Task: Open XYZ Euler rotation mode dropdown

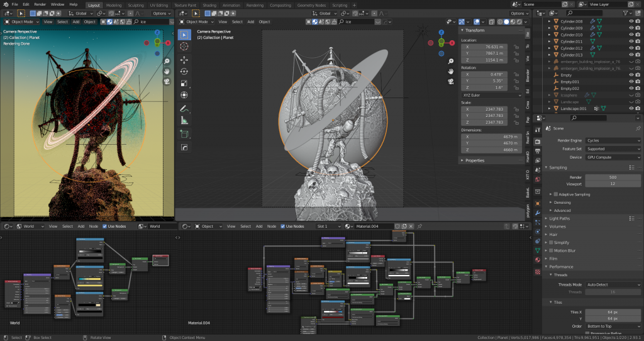Action: pyautogui.click(x=492, y=95)
